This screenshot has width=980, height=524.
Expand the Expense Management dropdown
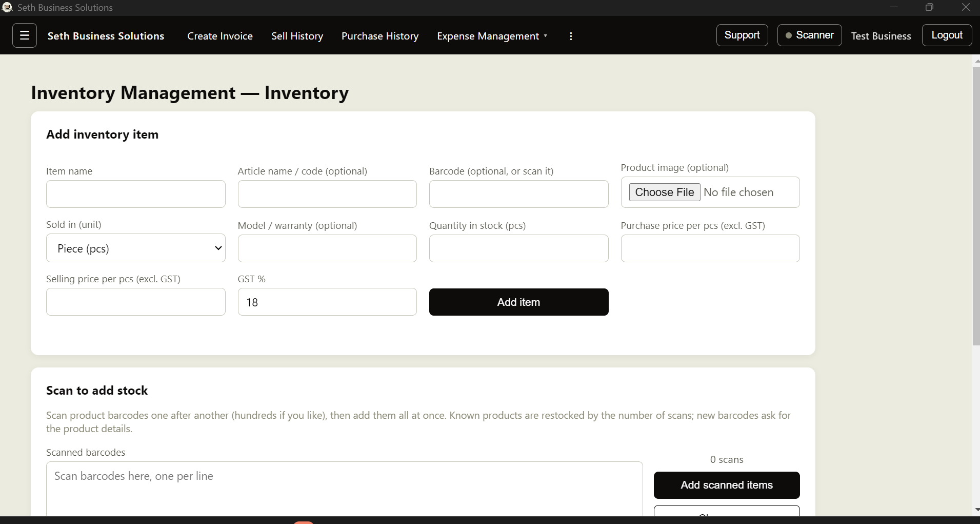492,36
